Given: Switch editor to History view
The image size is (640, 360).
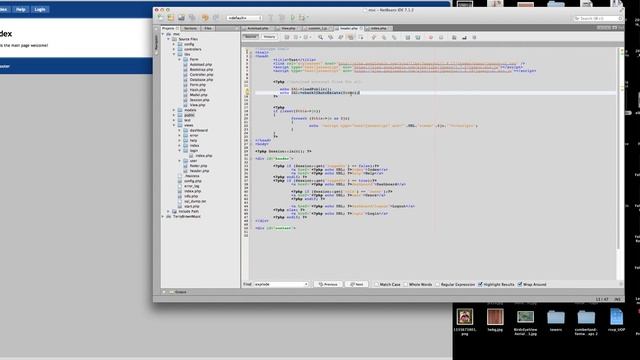Looking at the screenshot, I should point(269,37).
